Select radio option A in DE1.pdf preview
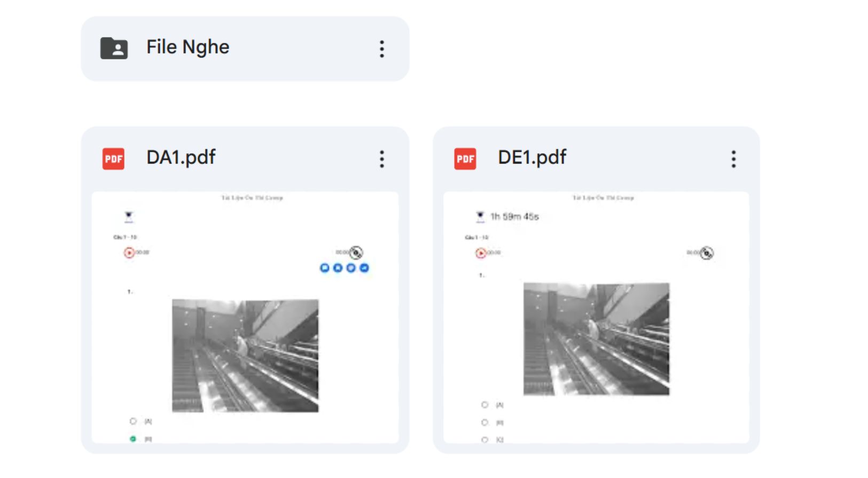 coord(484,405)
